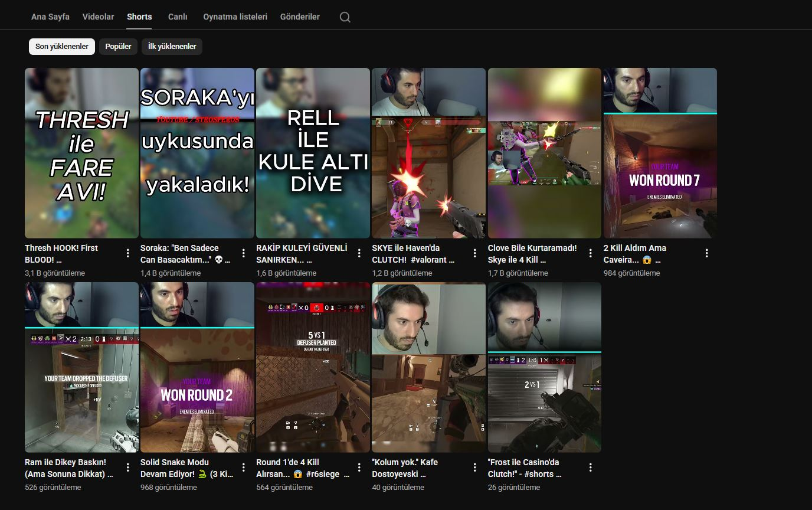Open options for Round 1'de 4 Kill short
Viewport: 812px width, 510px height.
359,467
